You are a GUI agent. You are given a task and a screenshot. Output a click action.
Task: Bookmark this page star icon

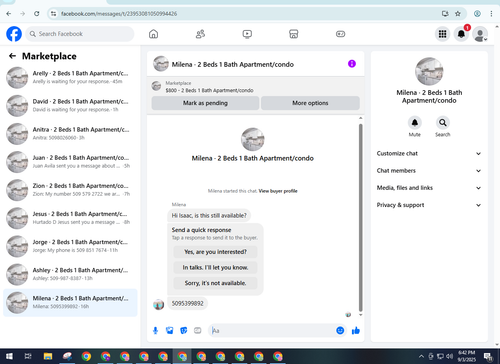click(458, 14)
